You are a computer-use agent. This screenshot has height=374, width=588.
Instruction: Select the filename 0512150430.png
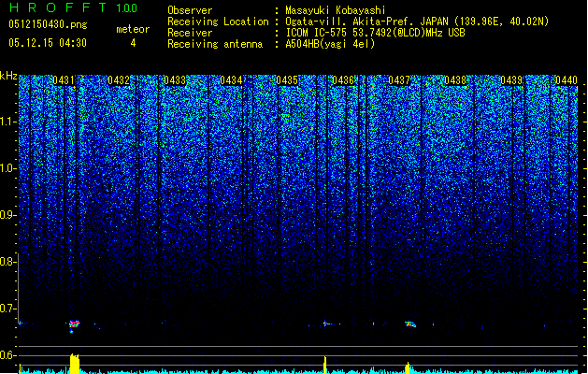tap(48, 24)
